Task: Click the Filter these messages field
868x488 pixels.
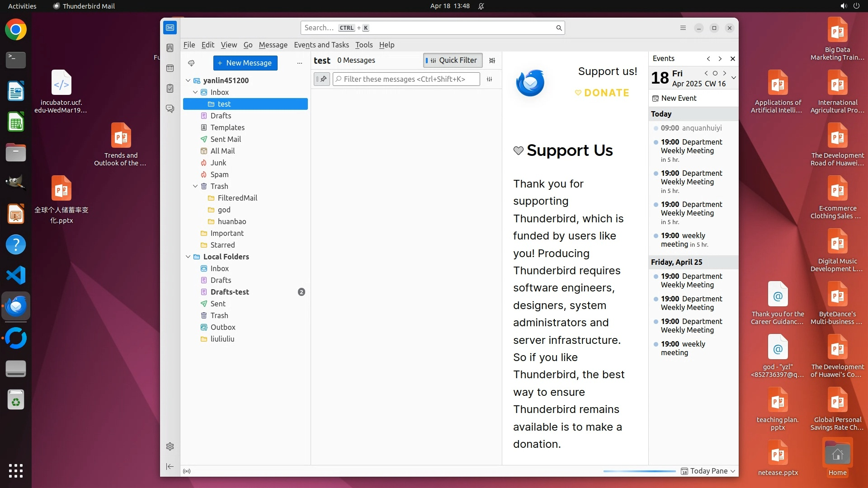Action: tap(406, 79)
